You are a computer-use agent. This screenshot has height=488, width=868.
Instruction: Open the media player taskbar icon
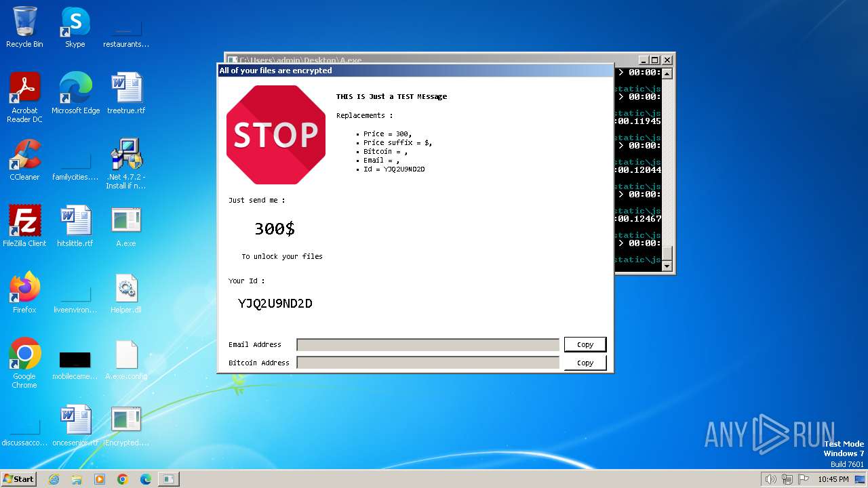100,479
